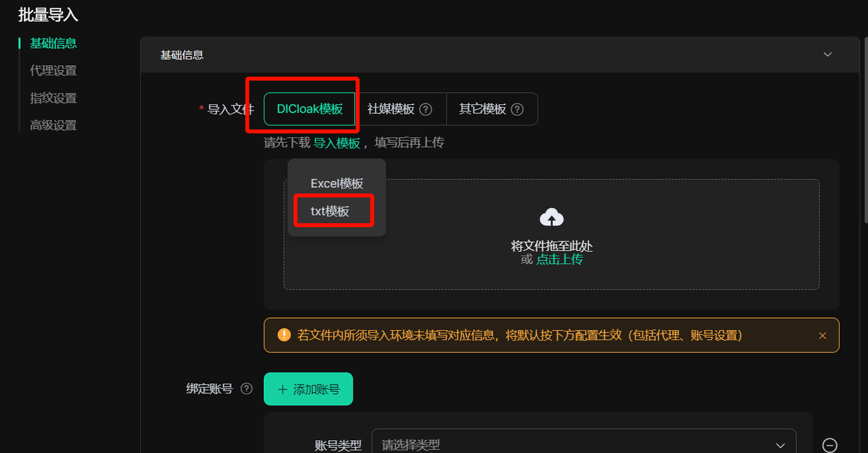The image size is (868, 453).
Task: Select the 社媒模板 option
Action: (401, 109)
